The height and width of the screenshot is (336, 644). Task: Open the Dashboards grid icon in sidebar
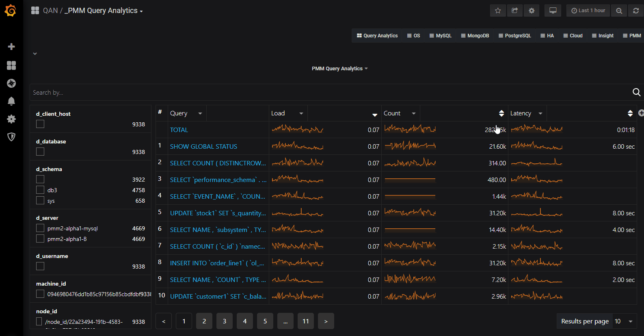(x=11, y=65)
